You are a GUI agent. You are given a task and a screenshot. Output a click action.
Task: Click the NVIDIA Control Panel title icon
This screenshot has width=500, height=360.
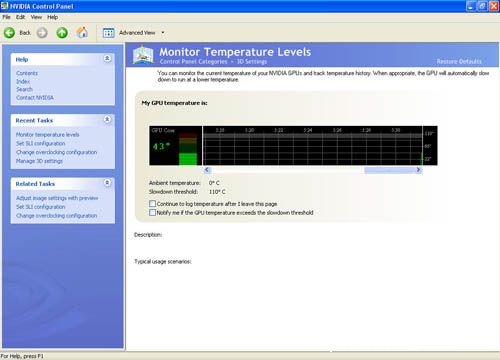(4, 6)
